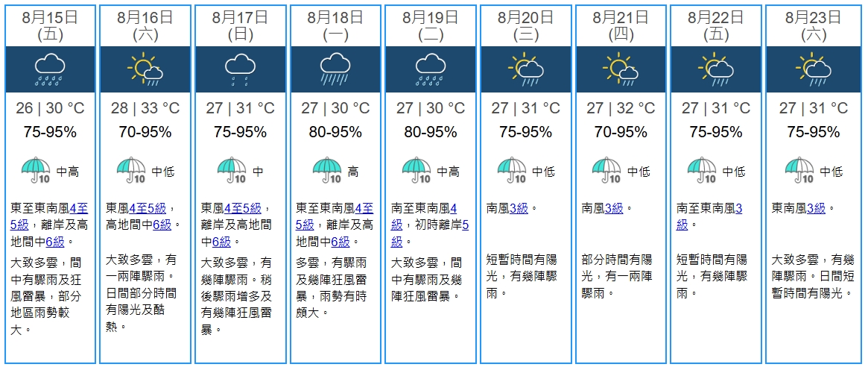This screenshot has height=370, width=868.
Task: Follow the 3級 link in 8月20日 南風
Action: coord(519,208)
